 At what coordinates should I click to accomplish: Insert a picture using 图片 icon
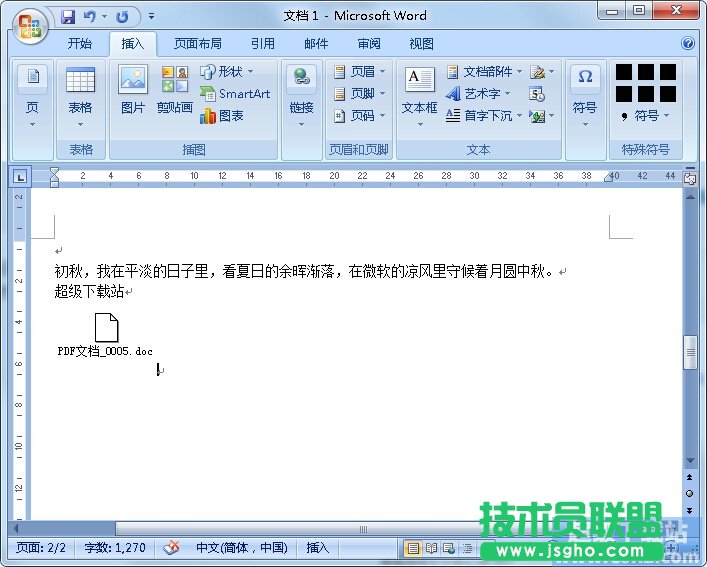click(132, 88)
